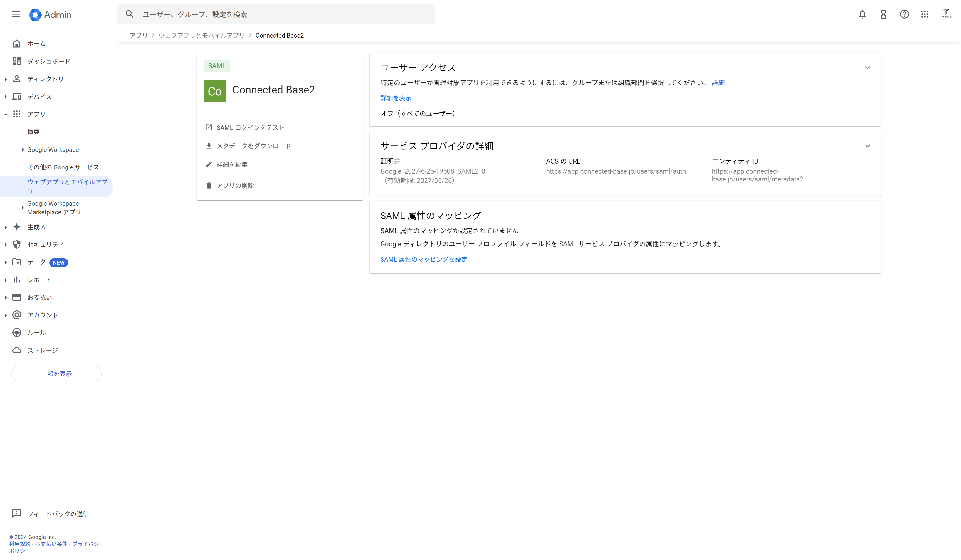Click the レポート bar chart icon

[16, 280]
